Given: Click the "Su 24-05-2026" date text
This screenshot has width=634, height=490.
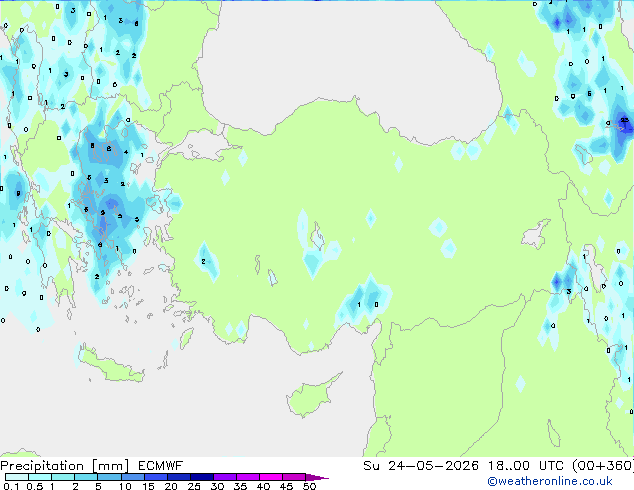Looking at the screenshot, I should 421,466.
